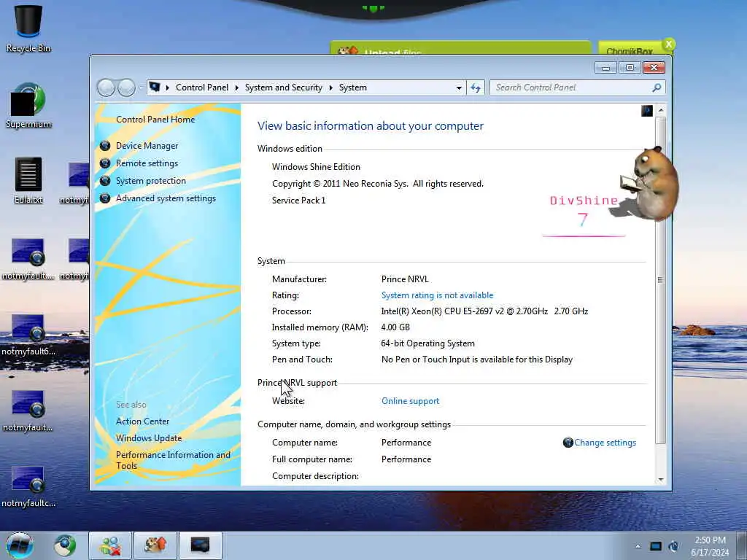Close the green ChomikBox widget with X
Screen dimensions: 747x560
(669, 44)
